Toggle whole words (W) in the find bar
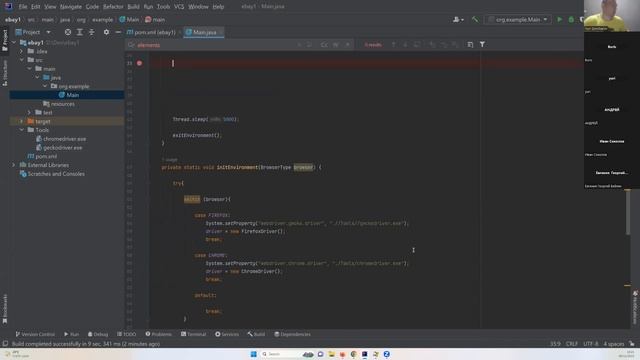 point(336,44)
